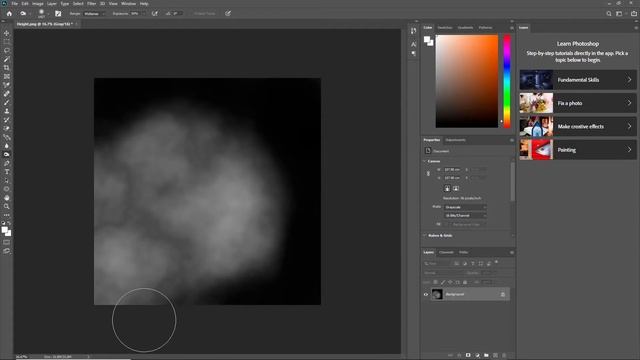640x360 pixels.
Task: Select the Zoom tool
Action: click(x=7, y=207)
